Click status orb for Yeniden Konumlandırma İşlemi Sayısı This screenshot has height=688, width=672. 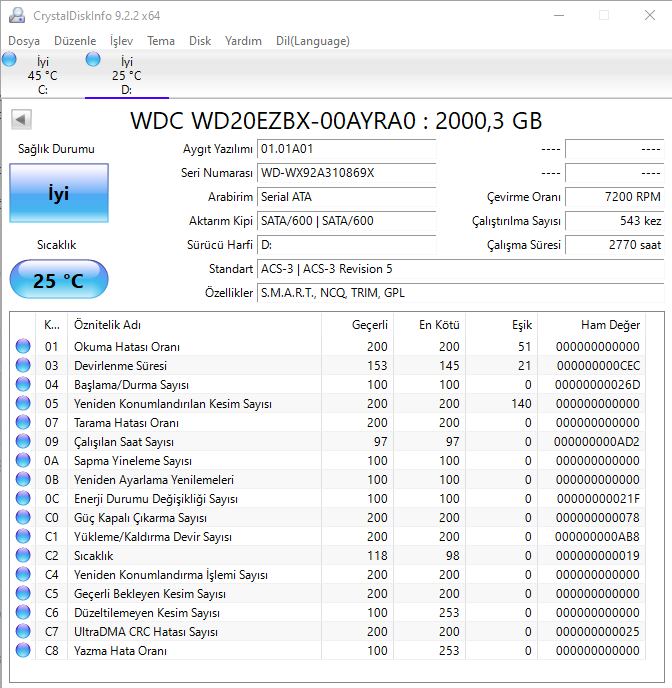point(23,574)
